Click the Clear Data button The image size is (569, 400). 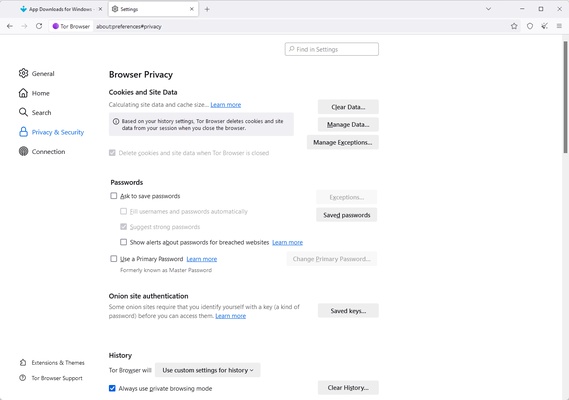pyautogui.click(x=348, y=107)
